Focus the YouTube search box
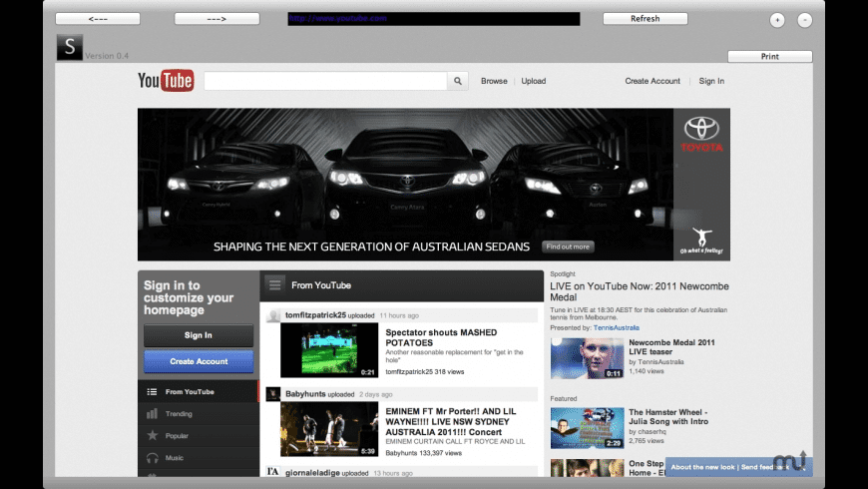868x489 pixels. tap(325, 82)
